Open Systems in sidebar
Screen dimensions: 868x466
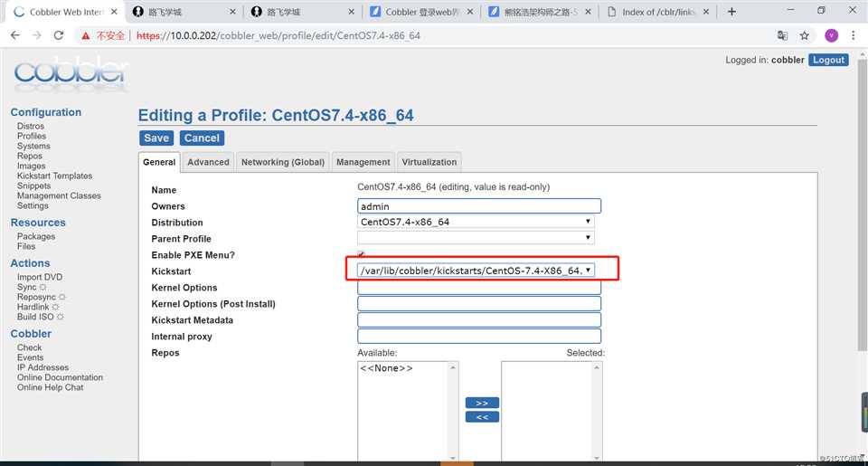coord(33,147)
